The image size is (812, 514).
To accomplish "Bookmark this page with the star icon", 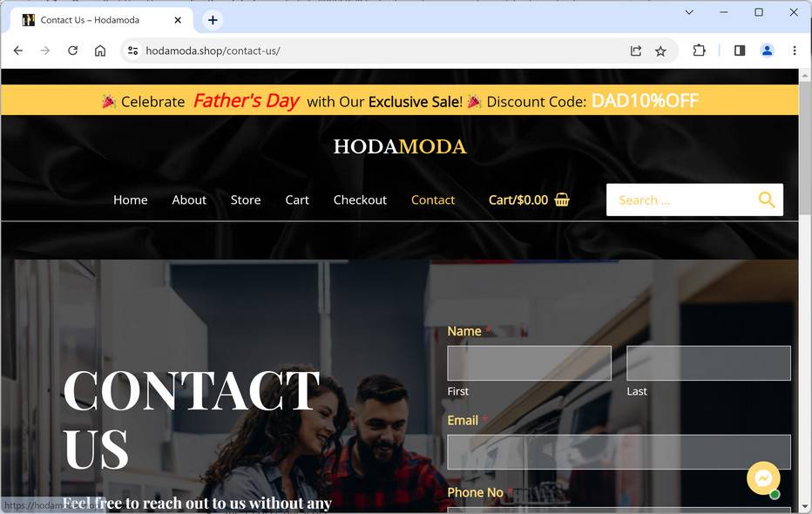I will click(660, 51).
